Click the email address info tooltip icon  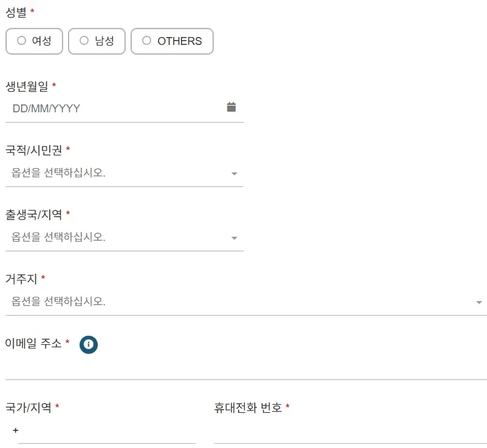[88, 345]
